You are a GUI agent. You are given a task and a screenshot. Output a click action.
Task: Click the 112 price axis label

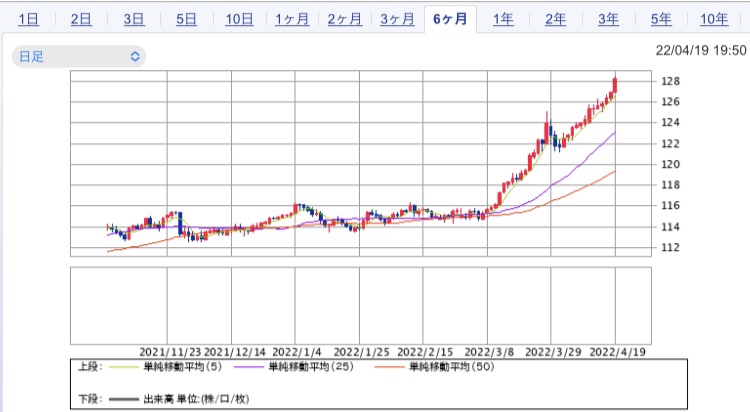[670, 247]
